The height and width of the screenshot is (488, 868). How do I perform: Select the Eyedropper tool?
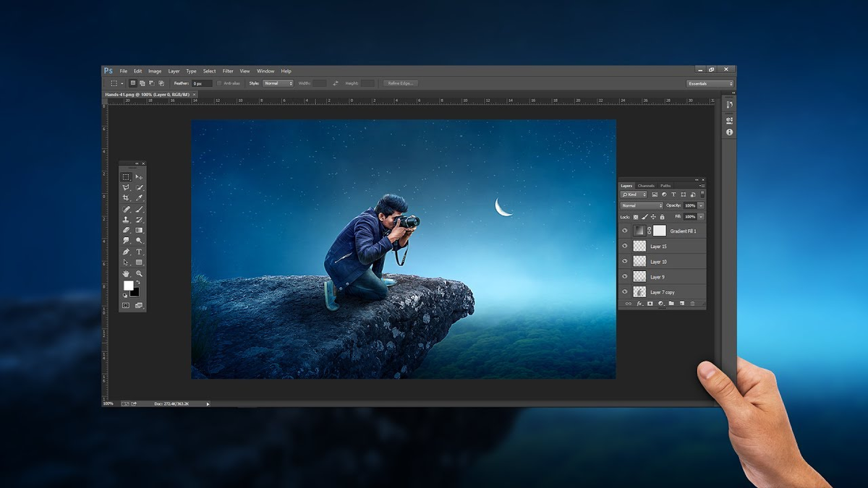(x=139, y=197)
